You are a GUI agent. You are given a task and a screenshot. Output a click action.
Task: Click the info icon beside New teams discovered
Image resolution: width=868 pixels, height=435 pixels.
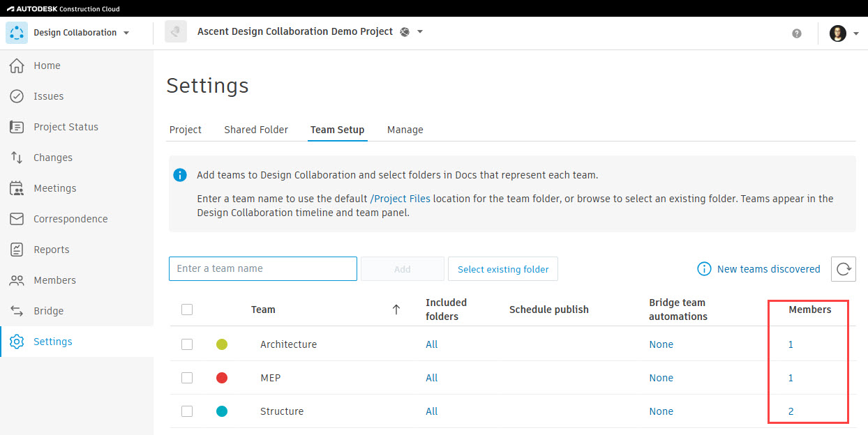[x=704, y=269]
